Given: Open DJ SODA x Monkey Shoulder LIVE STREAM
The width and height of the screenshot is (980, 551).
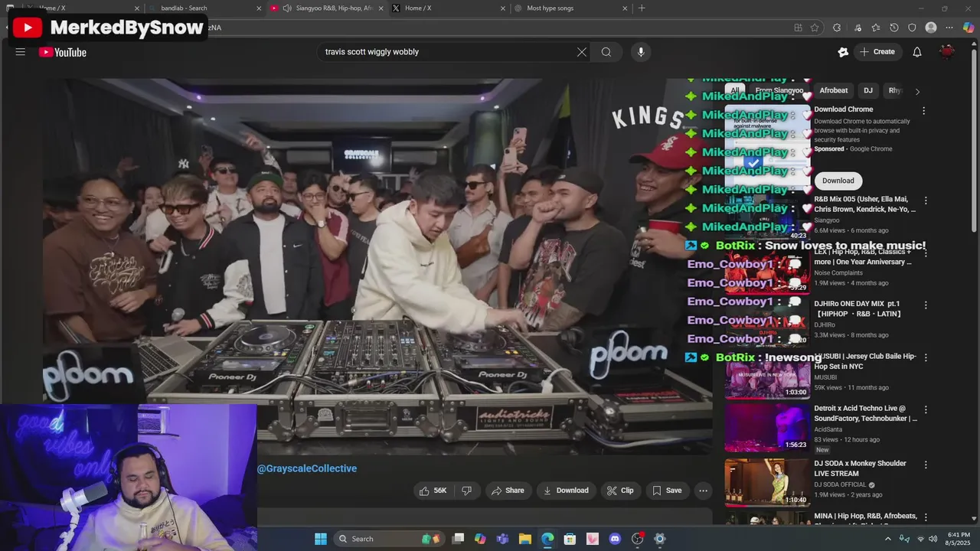Looking at the screenshot, I should (x=860, y=468).
